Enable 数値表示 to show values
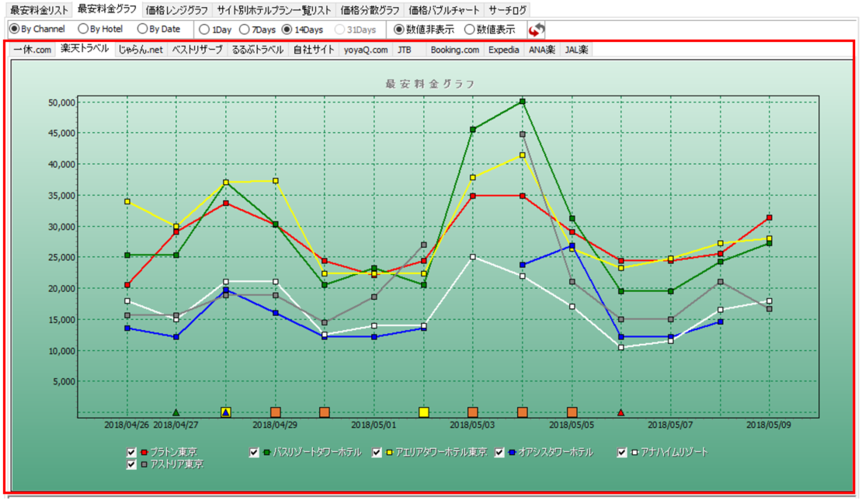 tap(469, 30)
